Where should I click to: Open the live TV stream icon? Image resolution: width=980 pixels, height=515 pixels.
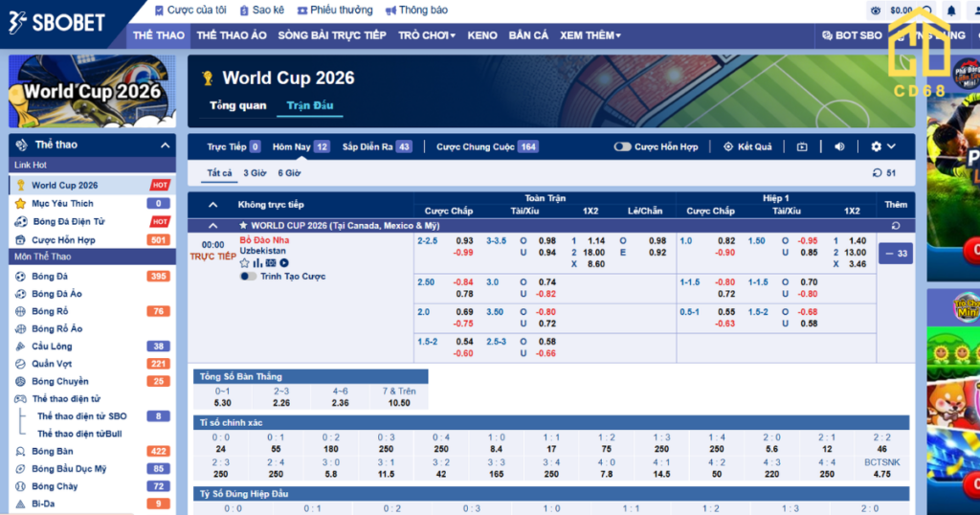tap(802, 146)
